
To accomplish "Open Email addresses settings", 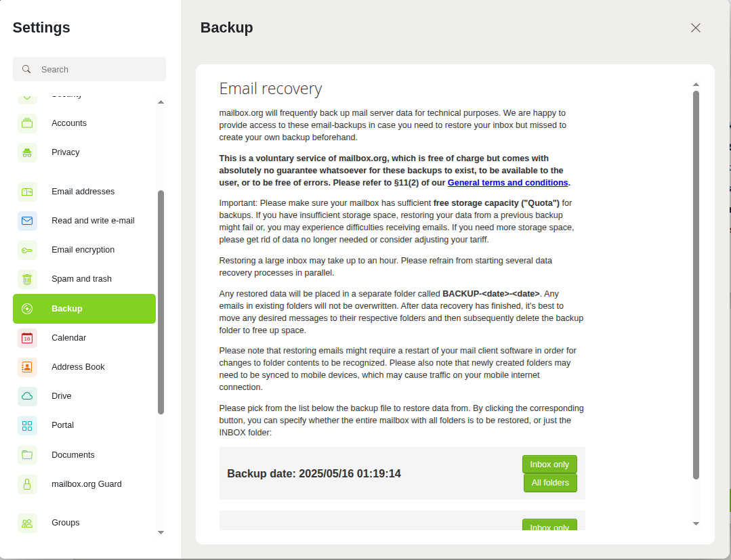I will click(85, 192).
